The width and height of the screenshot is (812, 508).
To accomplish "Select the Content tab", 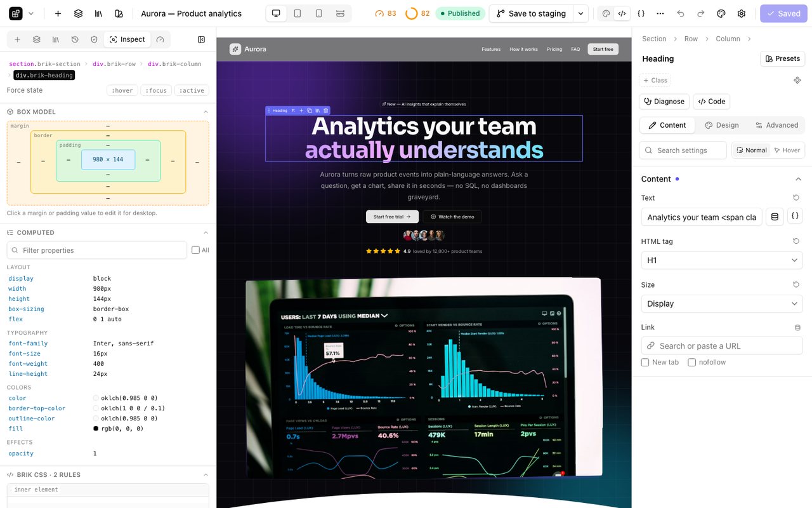I will point(667,125).
